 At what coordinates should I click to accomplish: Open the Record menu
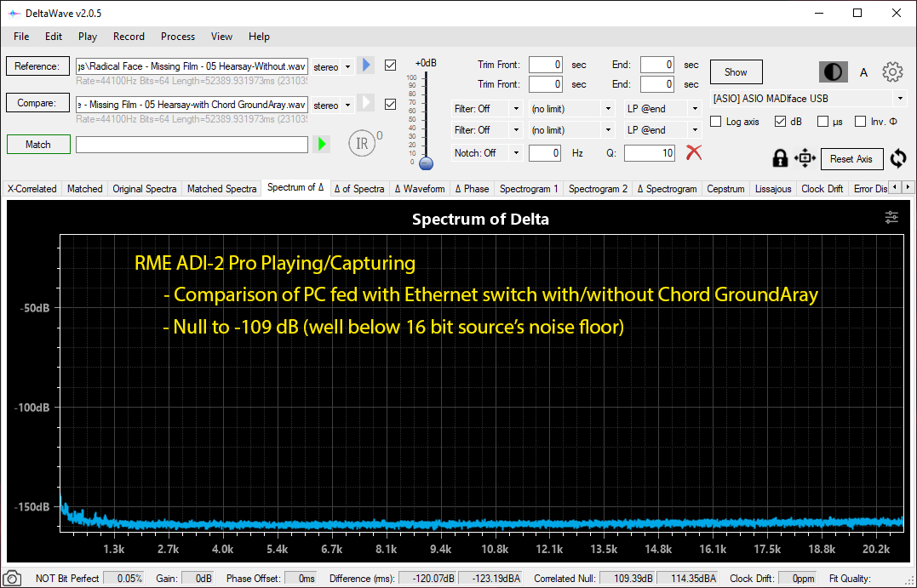click(129, 37)
